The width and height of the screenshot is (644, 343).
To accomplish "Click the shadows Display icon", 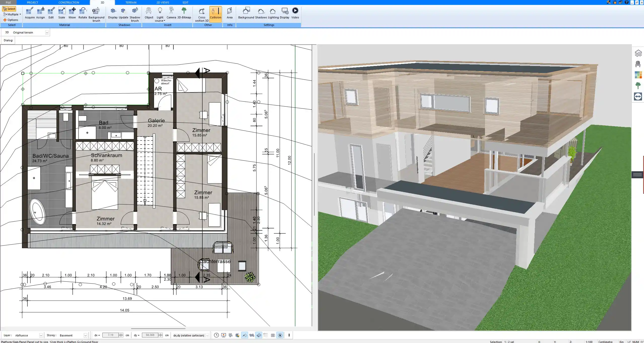I will (x=113, y=13).
